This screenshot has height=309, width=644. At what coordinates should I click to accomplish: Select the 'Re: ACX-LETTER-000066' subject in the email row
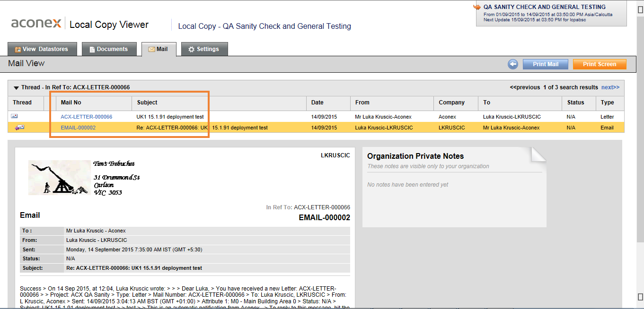(x=202, y=128)
